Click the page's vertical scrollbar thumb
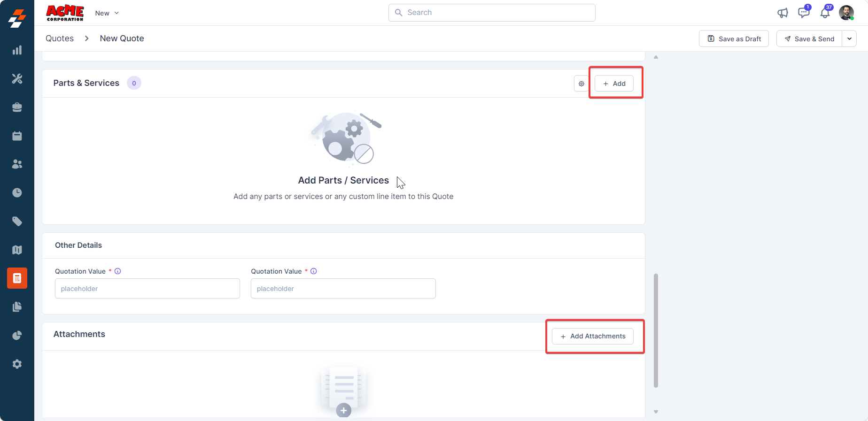Screen dimensions: 868x421 (656, 330)
